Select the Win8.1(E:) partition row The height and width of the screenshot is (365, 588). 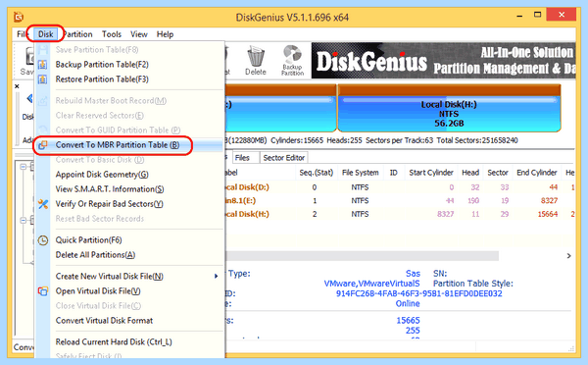400,201
